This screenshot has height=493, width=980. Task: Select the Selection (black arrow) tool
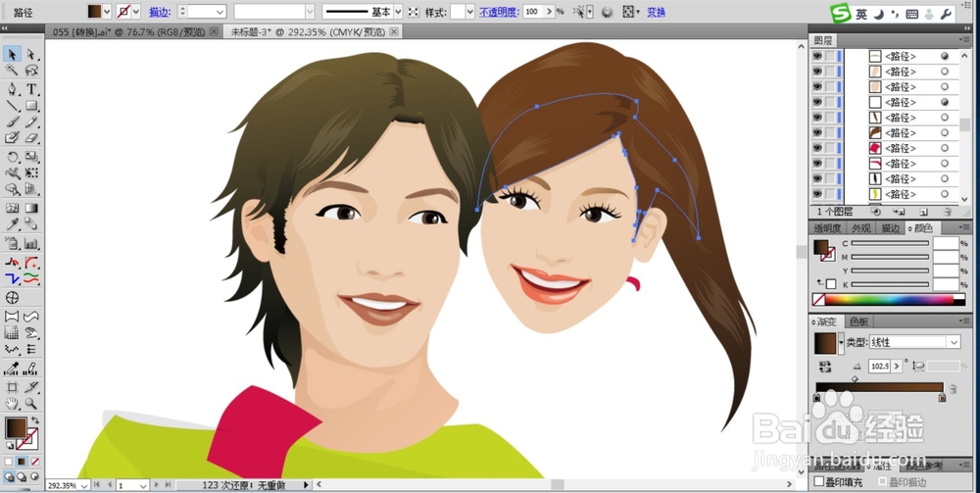[x=12, y=54]
